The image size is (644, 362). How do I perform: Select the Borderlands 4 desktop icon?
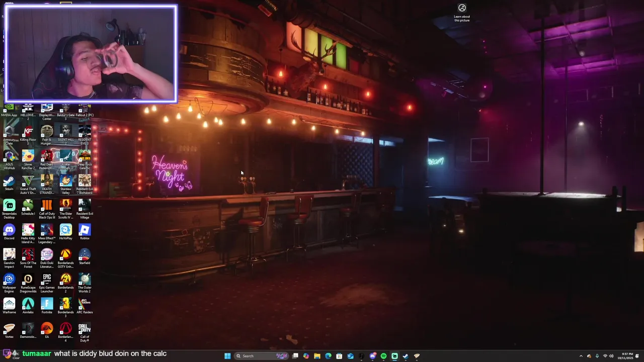tap(65, 332)
